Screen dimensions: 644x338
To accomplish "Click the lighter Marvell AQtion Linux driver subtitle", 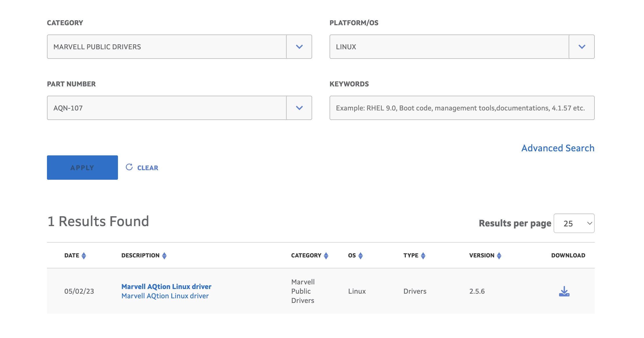I will 165,296.
